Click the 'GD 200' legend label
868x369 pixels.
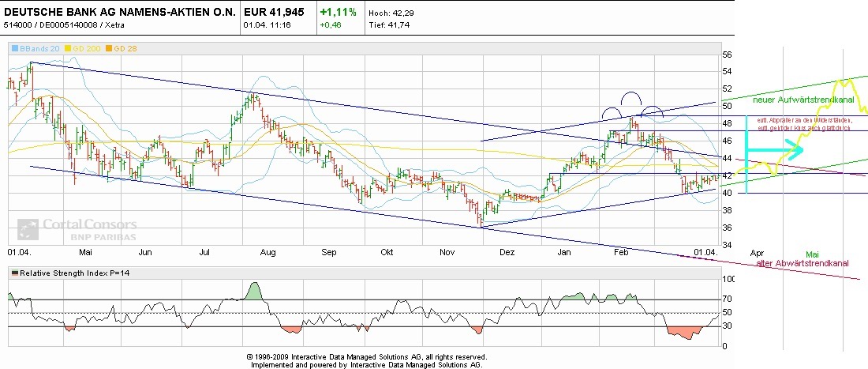click(x=86, y=49)
